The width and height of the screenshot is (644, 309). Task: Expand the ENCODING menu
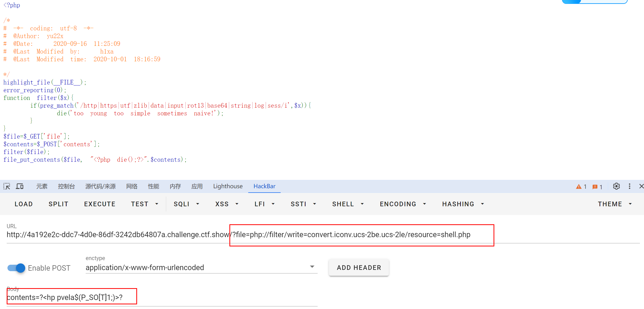click(x=403, y=204)
